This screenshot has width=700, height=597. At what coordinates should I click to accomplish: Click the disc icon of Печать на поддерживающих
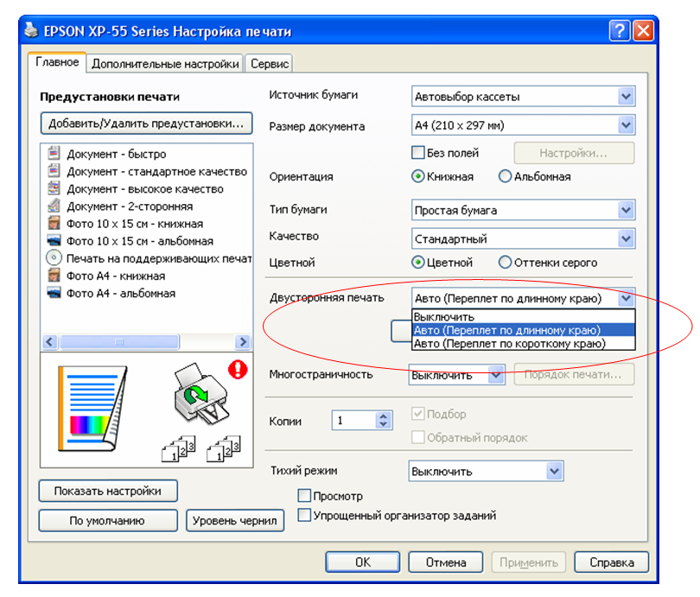click(x=54, y=258)
